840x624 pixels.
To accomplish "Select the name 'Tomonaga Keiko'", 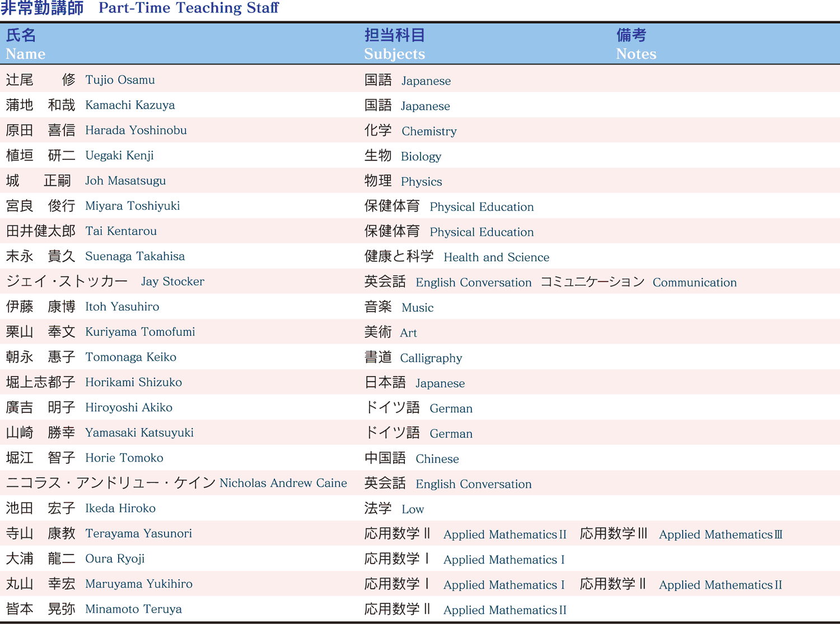I will (130, 356).
